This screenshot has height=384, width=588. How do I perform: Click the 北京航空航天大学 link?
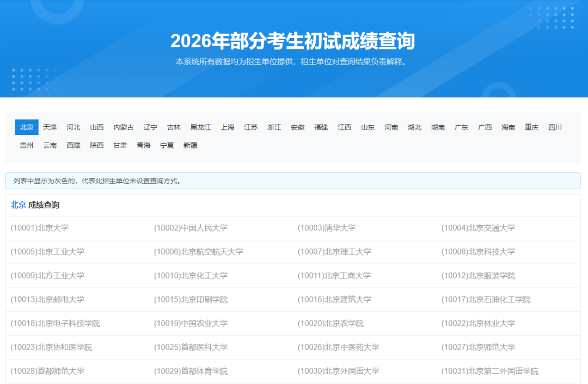pyautogui.click(x=198, y=252)
